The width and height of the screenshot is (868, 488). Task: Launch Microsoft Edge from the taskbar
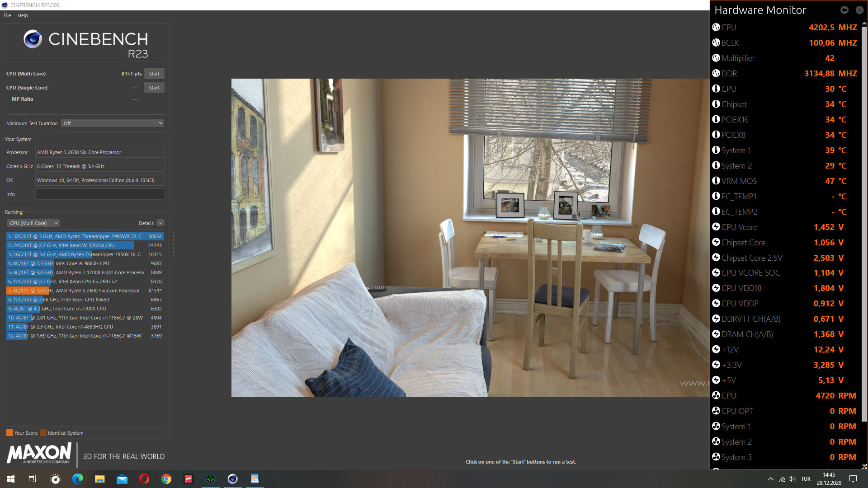[x=78, y=479]
